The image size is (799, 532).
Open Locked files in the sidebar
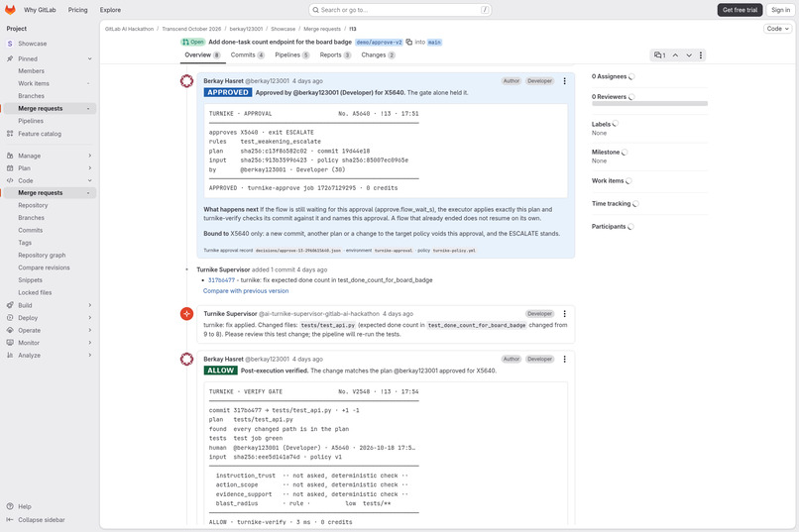coord(49,292)
